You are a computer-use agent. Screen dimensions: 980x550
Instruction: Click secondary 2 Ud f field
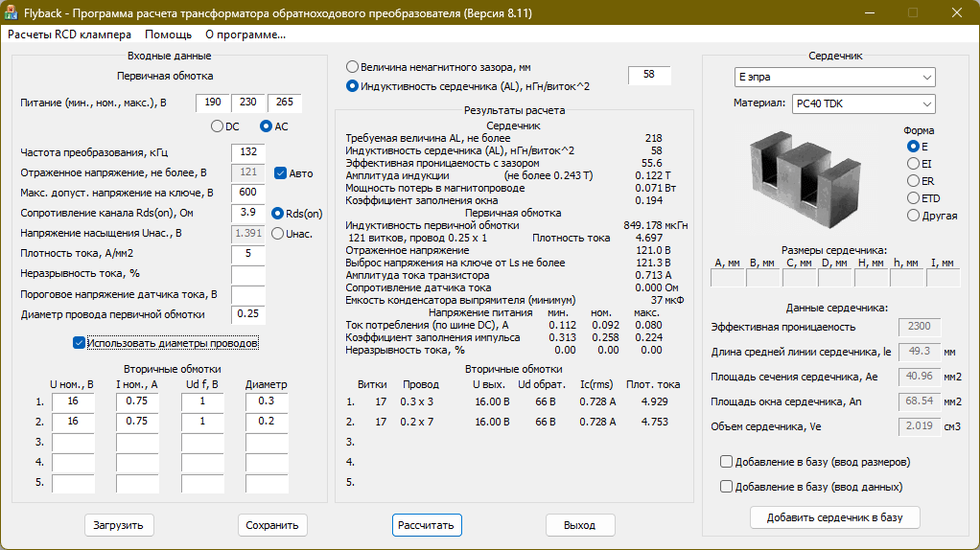pos(202,422)
